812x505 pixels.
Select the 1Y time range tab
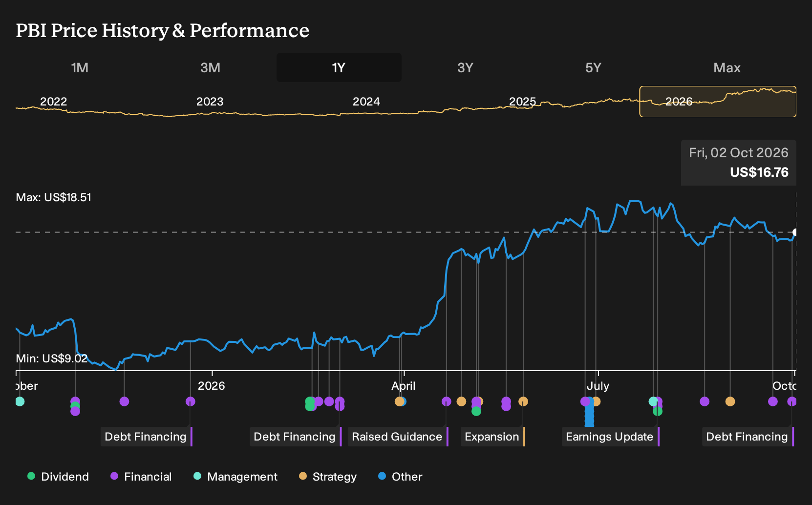coord(339,67)
